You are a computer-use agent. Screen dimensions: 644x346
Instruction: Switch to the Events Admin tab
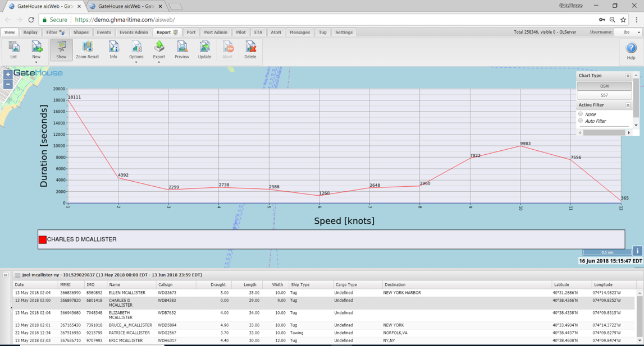point(134,33)
